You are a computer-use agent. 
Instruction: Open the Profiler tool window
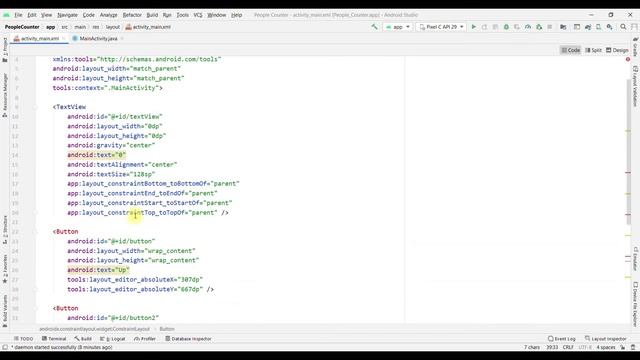point(145,339)
